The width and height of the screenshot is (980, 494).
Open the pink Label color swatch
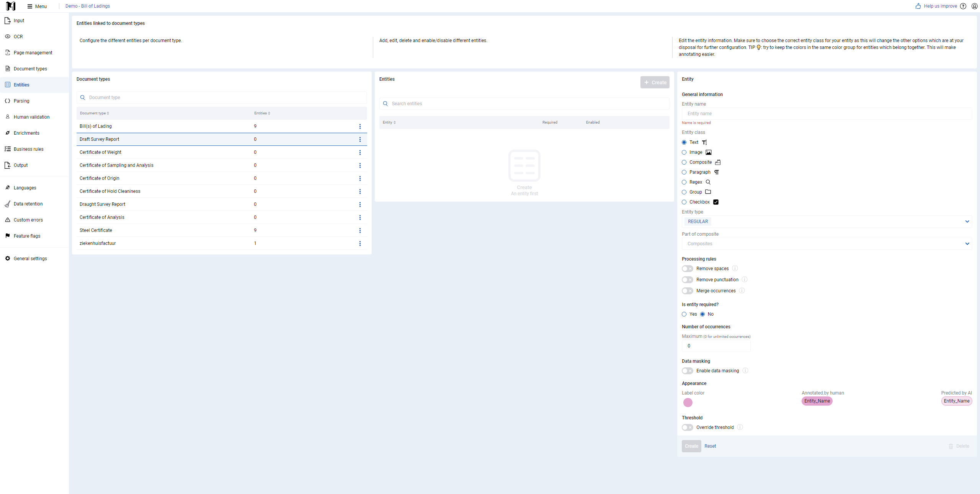point(688,403)
